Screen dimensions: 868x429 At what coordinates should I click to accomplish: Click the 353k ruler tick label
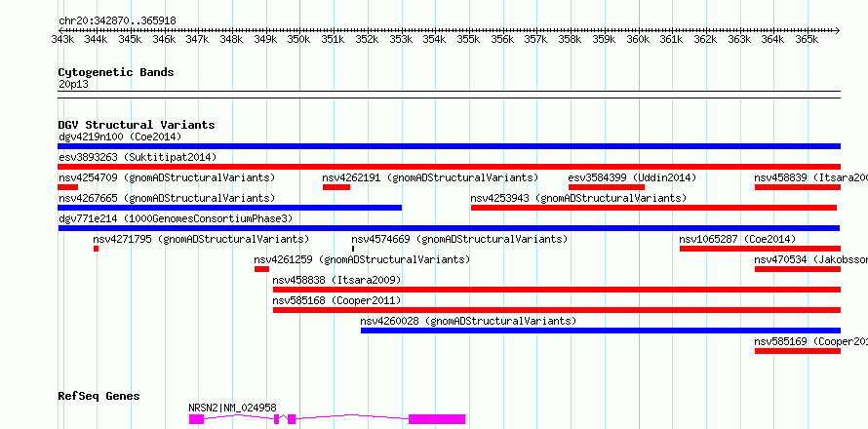tap(401, 40)
